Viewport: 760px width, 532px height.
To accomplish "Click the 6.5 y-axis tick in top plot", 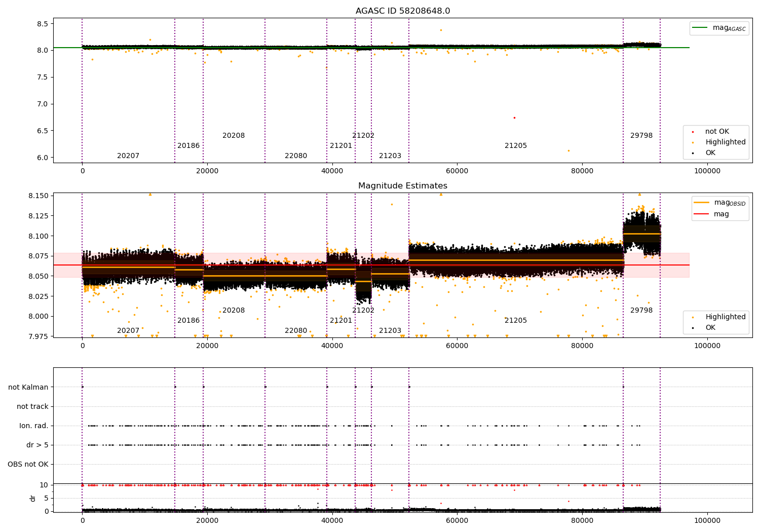I will (x=43, y=131).
